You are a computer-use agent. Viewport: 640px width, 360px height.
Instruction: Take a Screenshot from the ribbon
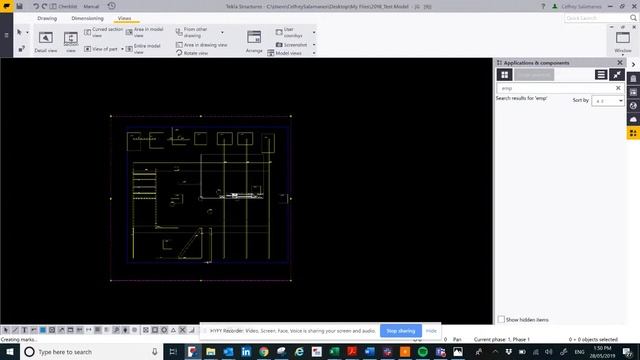(291, 45)
